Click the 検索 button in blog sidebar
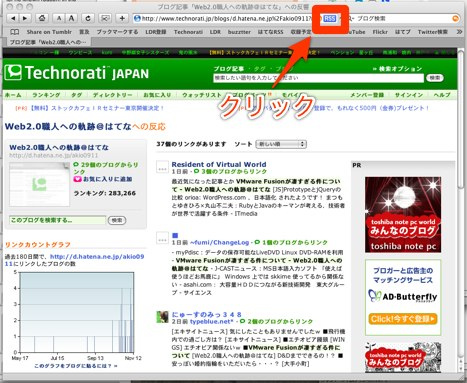The height and width of the screenshot is (383, 467). click(x=117, y=220)
